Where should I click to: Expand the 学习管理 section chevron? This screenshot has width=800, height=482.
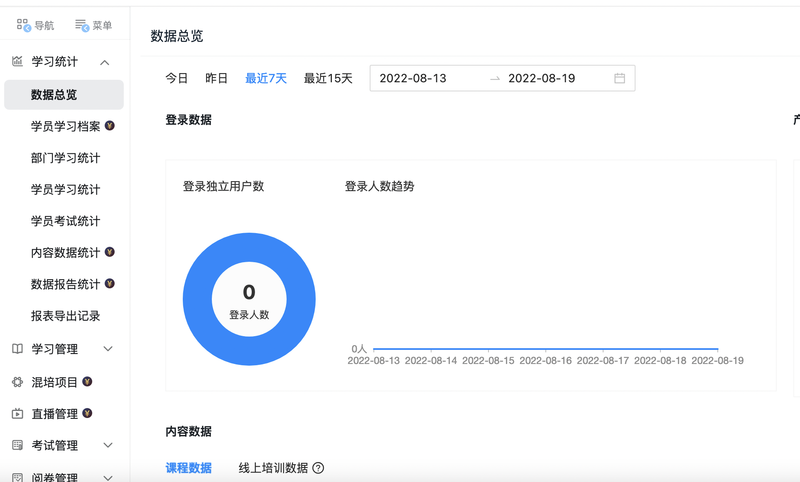coord(108,349)
